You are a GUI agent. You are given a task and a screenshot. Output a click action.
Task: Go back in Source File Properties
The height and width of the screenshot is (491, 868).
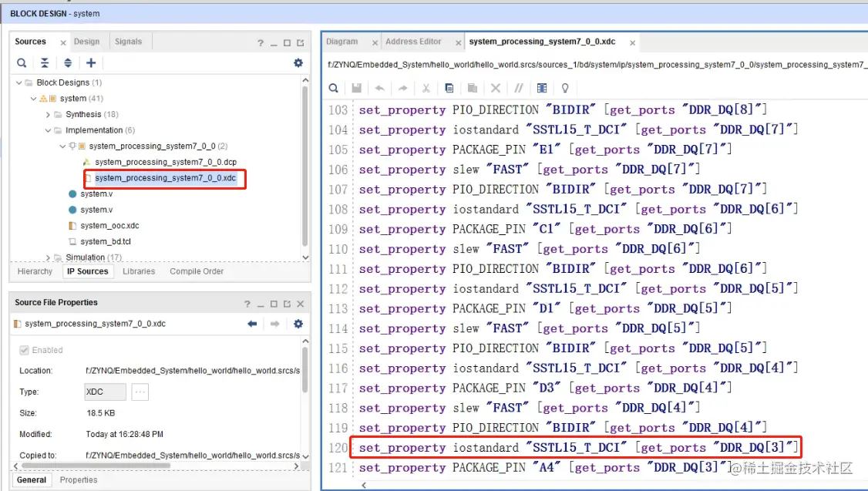point(252,324)
